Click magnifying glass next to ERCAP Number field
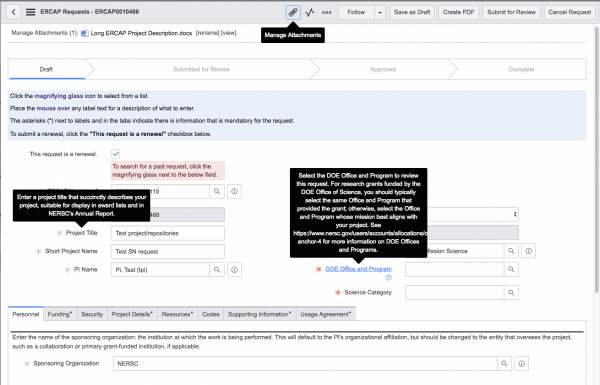Viewport: 600px width, 385px height. [x=217, y=191]
